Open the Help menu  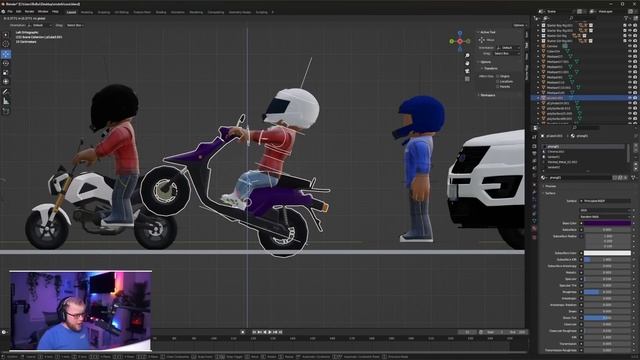point(55,12)
